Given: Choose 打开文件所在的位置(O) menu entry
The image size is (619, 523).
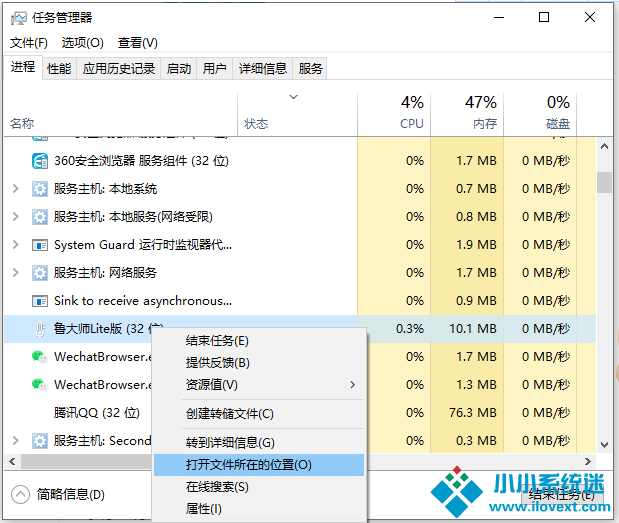Looking at the screenshot, I should pos(259,465).
